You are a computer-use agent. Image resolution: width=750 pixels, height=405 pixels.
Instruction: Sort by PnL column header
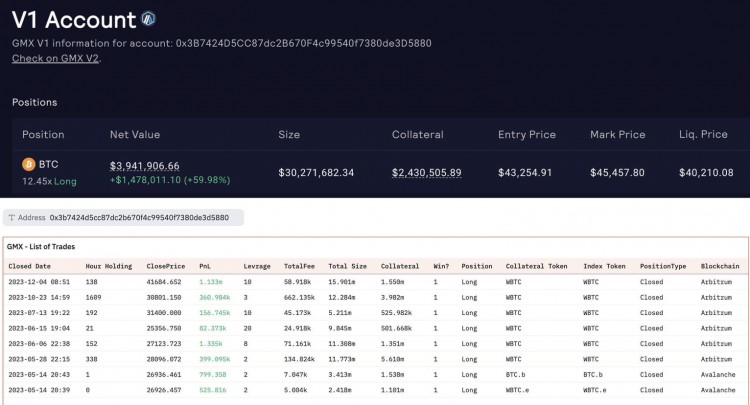205,266
